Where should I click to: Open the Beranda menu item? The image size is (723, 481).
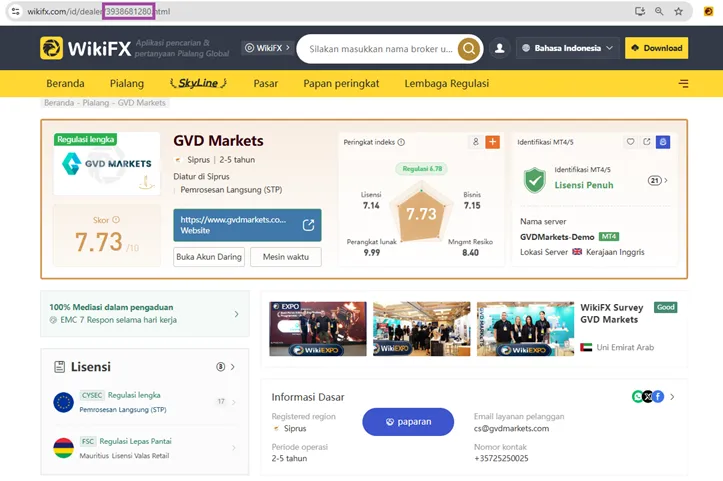click(x=65, y=83)
